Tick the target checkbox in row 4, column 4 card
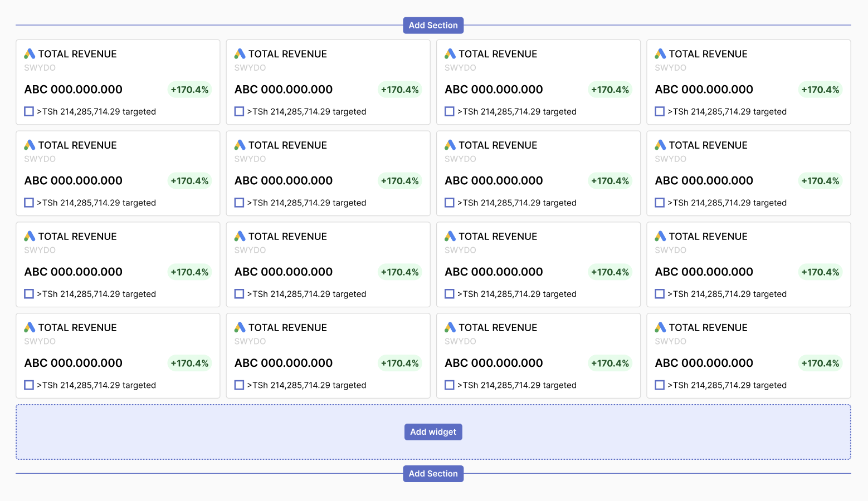 660,385
